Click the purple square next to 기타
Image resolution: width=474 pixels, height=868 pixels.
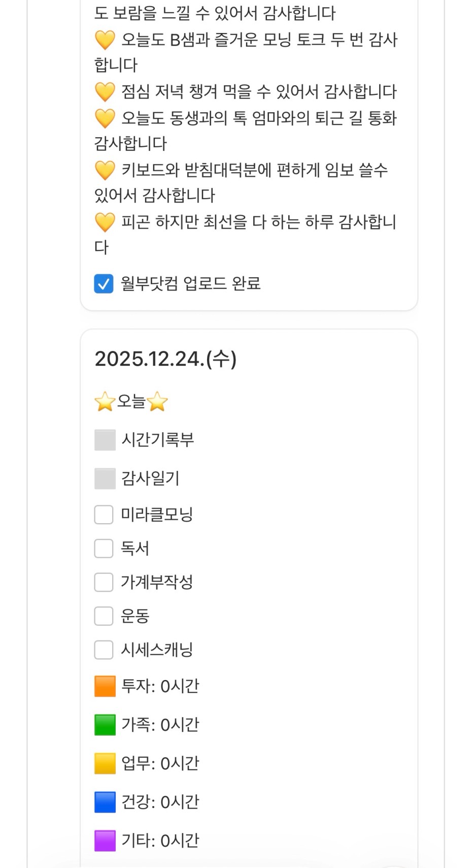click(x=105, y=841)
